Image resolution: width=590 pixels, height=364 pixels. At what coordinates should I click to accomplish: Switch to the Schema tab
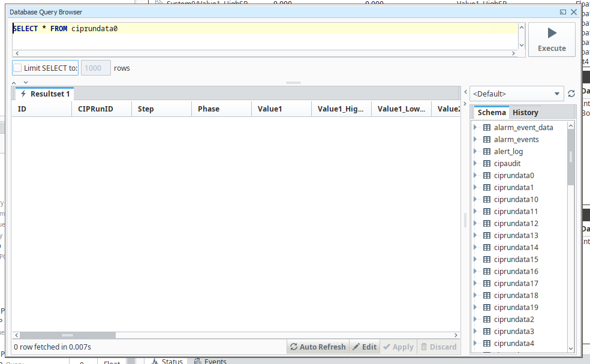point(492,112)
